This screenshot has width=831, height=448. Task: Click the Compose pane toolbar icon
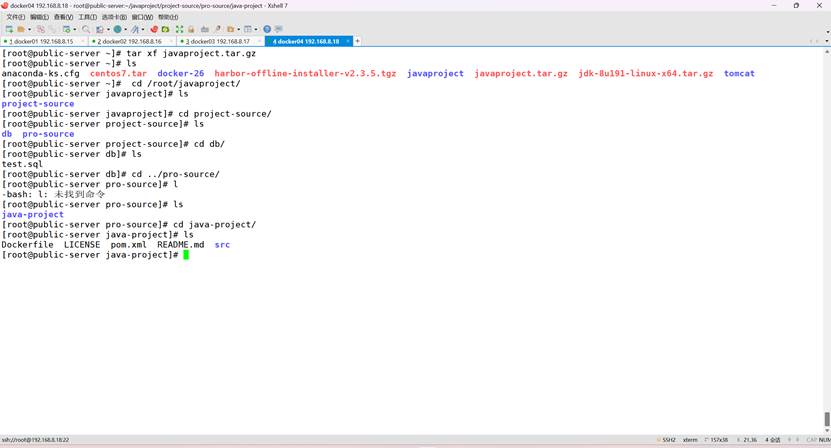tap(100, 29)
